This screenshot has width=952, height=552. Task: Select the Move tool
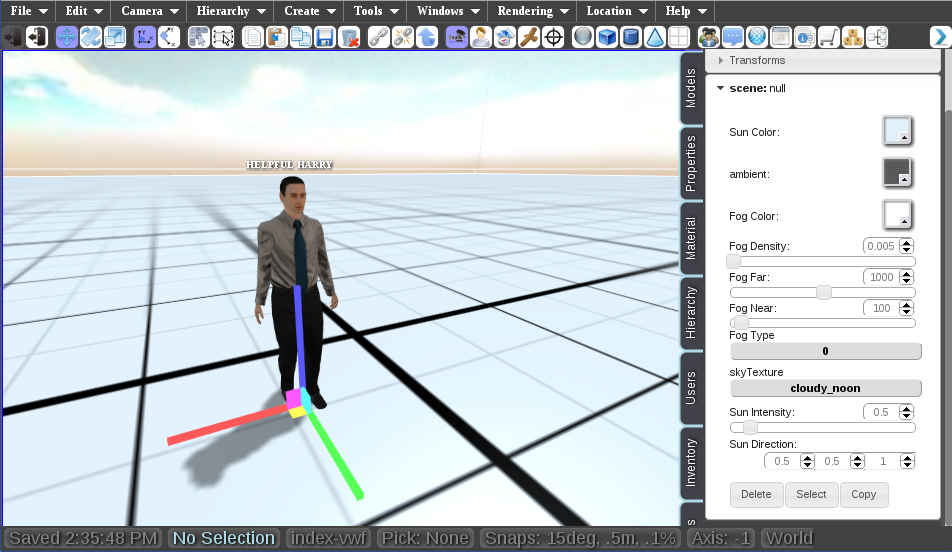point(66,37)
